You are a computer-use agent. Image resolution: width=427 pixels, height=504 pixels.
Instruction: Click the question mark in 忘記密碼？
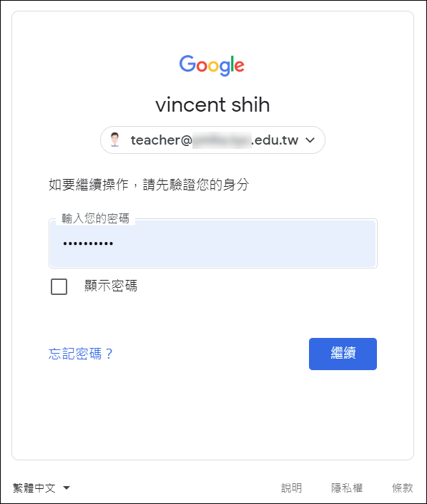109,354
